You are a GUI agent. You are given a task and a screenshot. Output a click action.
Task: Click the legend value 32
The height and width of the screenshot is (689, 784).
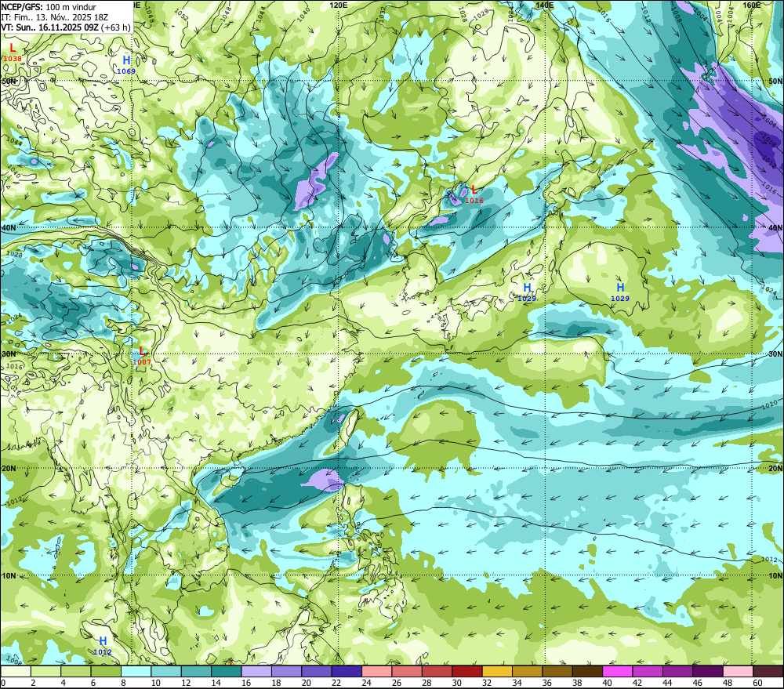point(487,683)
